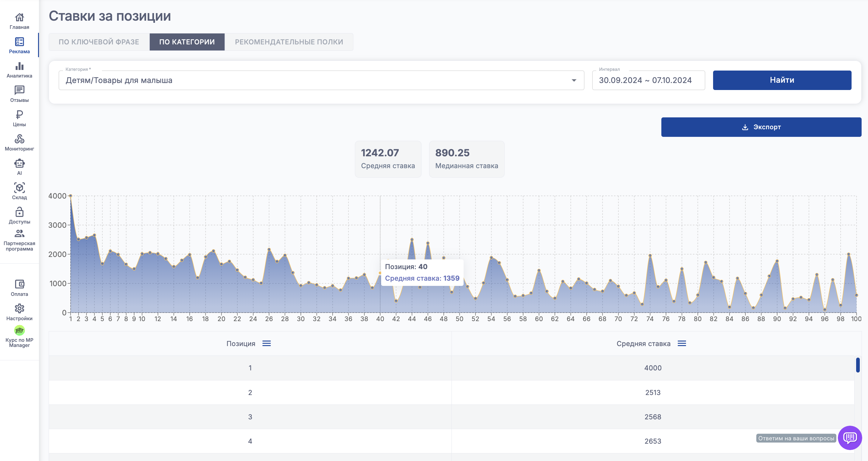Image resolution: width=868 pixels, height=461 pixels.
Task: Open Средняя ставка column menu
Action: coord(682,344)
